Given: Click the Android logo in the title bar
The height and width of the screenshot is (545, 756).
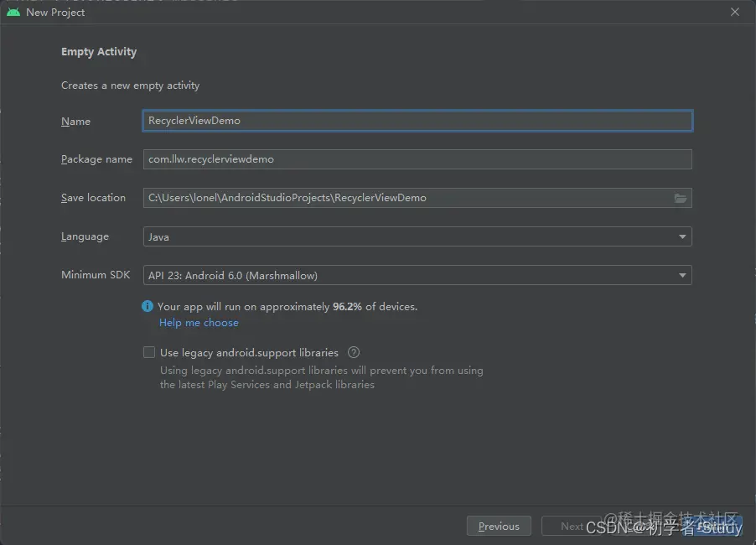Looking at the screenshot, I should pos(13,12).
